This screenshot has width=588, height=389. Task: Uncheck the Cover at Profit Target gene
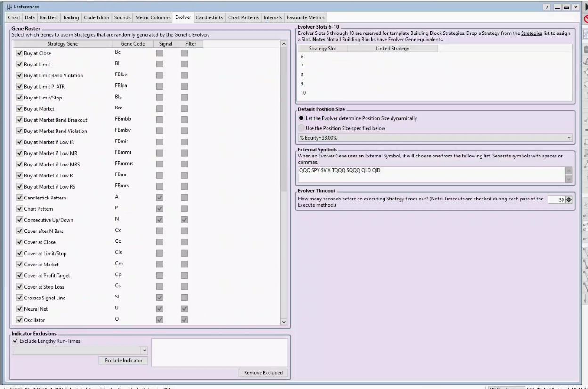click(x=19, y=275)
